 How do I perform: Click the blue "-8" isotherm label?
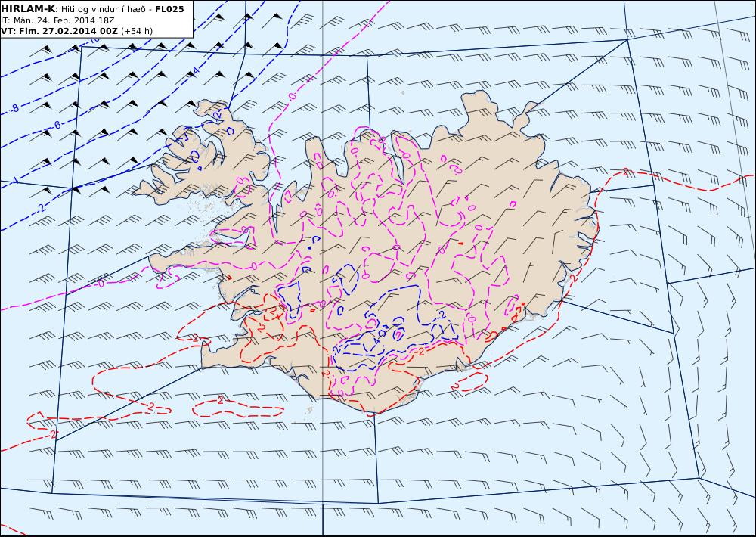pos(14,108)
